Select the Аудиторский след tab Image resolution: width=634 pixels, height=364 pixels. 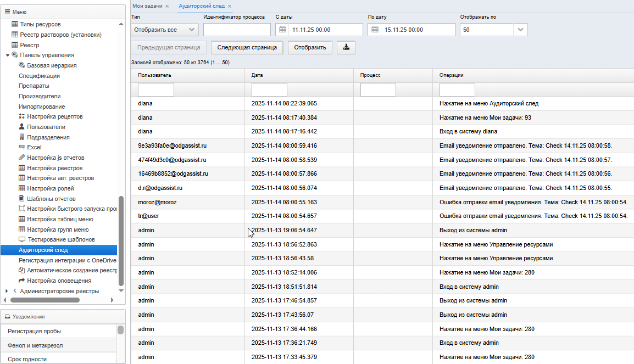click(202, 6)
